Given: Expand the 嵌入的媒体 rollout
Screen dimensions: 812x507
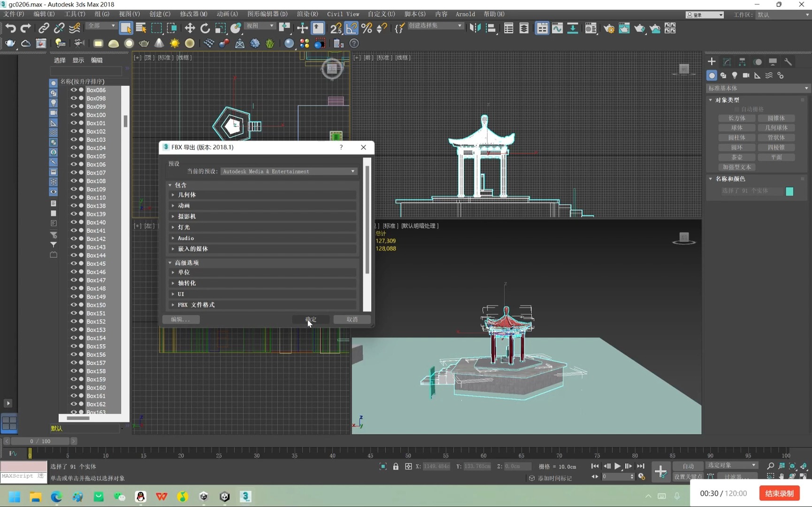Looking at the screenshot, I should [x=263, y=249].
